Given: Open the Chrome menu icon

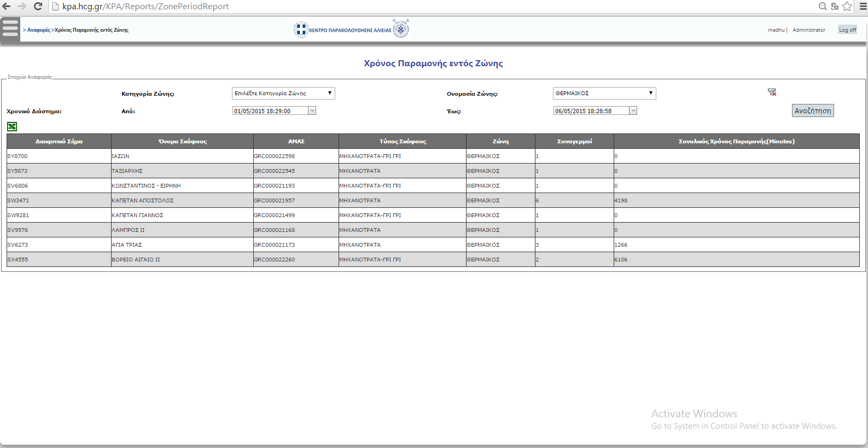Looking at the screenshot, I should pyautogui.click(x=863, y=6).
